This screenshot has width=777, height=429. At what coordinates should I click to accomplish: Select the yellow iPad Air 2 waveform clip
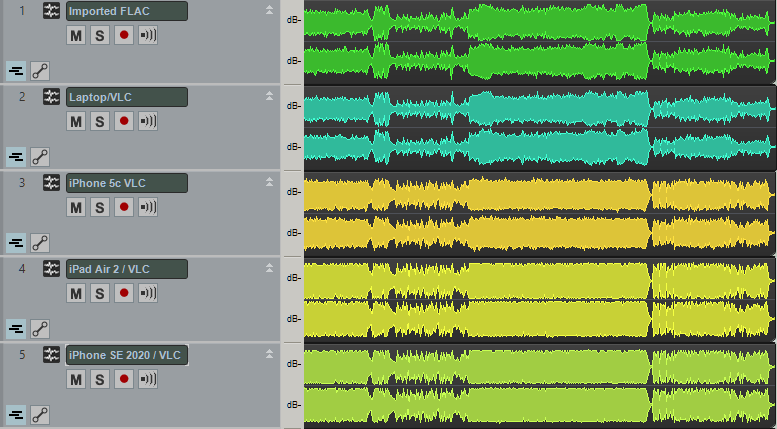point(539,300)
